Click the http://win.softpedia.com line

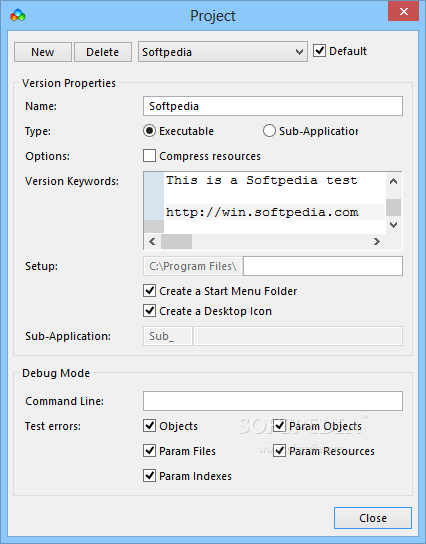coord(262,212)
